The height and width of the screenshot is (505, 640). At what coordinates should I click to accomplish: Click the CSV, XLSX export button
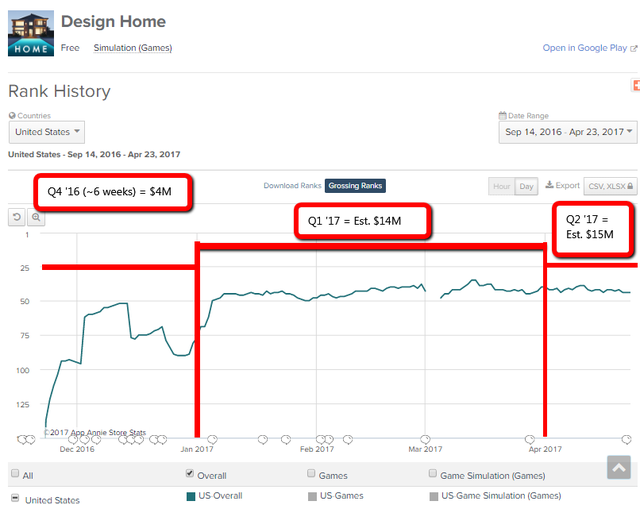coord(610,186)
